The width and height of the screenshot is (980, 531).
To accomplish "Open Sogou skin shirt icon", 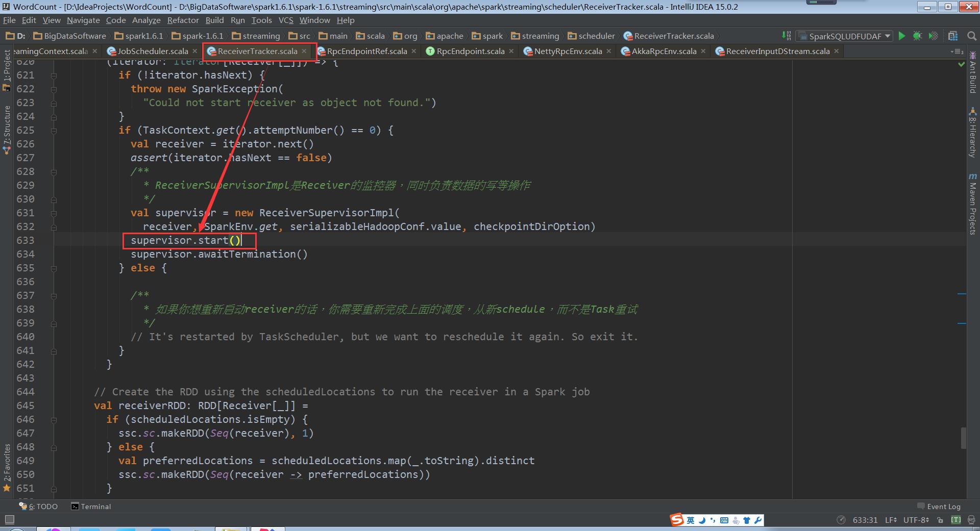I will [747, 520].
